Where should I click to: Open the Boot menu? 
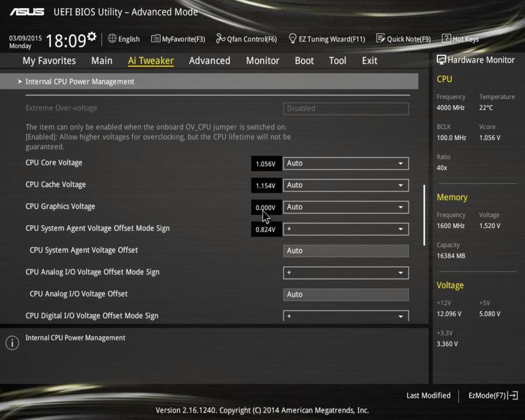[304, 60]
